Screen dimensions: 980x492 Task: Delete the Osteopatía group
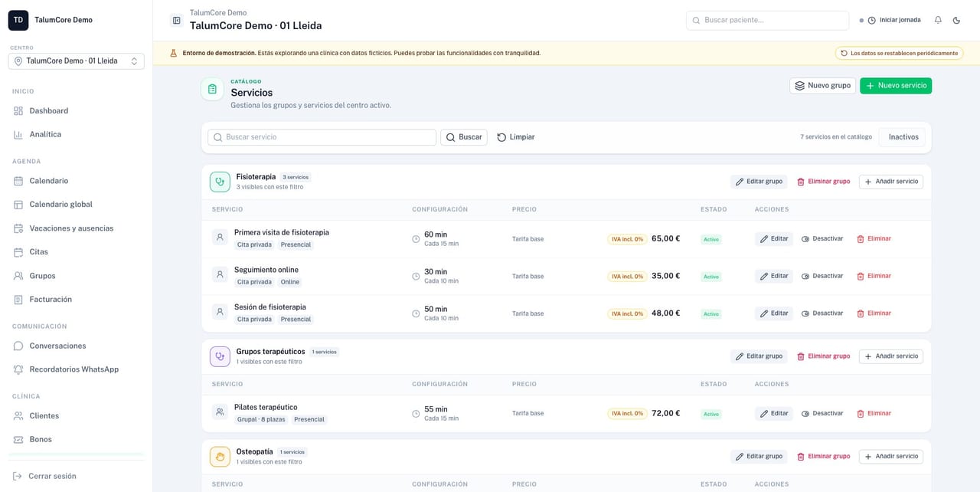click(x=823, y=457)
